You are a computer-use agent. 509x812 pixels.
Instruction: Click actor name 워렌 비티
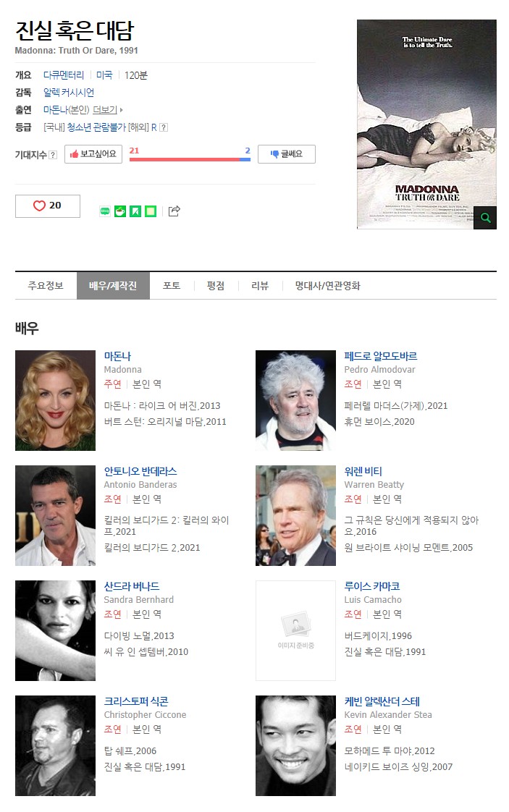[x=363, y=471]
